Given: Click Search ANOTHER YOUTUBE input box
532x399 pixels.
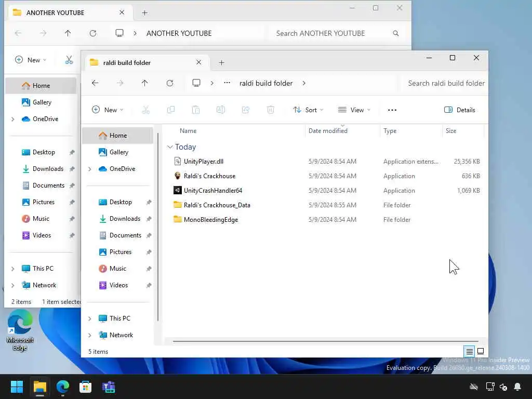Looking at the screenshot, I should [x=336, y=33].
